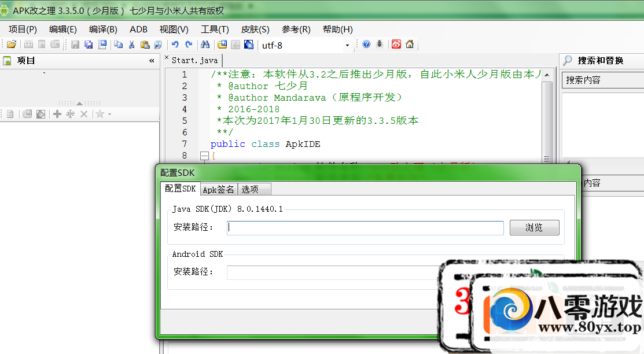Collapse the code block at line 8

pyautogui.click(x=204, y=156)
